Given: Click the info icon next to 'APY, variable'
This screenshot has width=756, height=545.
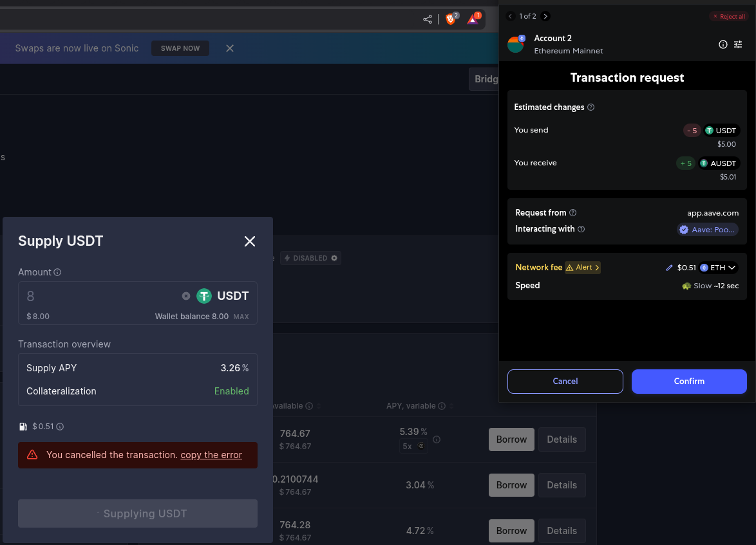Looking at the screenshot, I should pyautogui.click(x=442, y=406).
